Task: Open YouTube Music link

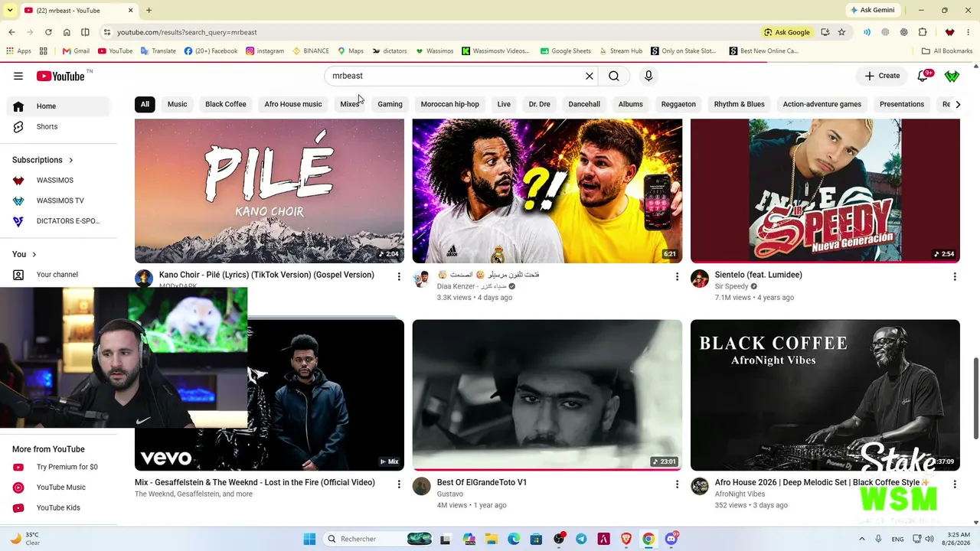Action: (x=60, y=487)
